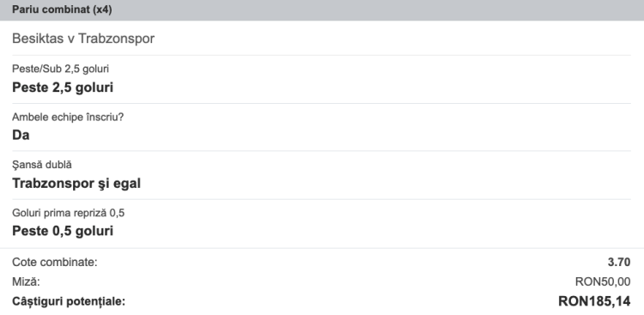The height and width of the screenshot is (315, 644).
Task: Open the Besiktas v Trabzonspor match
Action: [x=83, y=39]
